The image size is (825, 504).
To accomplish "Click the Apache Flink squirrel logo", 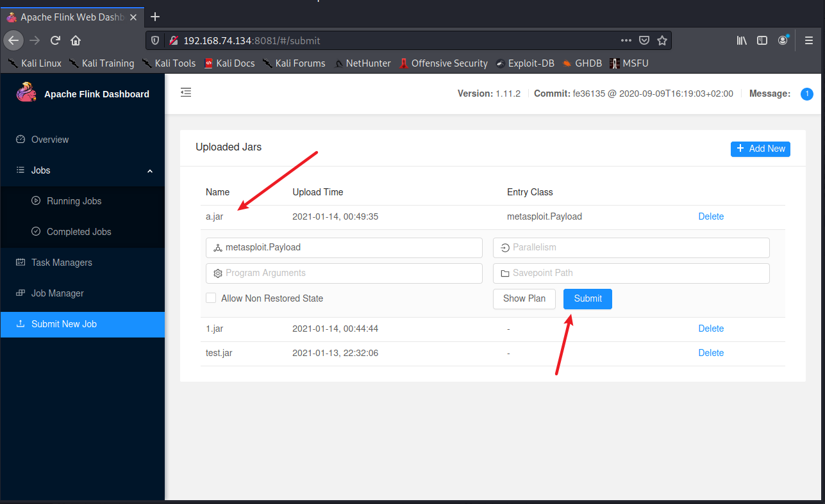I will (x=26, y=93).
